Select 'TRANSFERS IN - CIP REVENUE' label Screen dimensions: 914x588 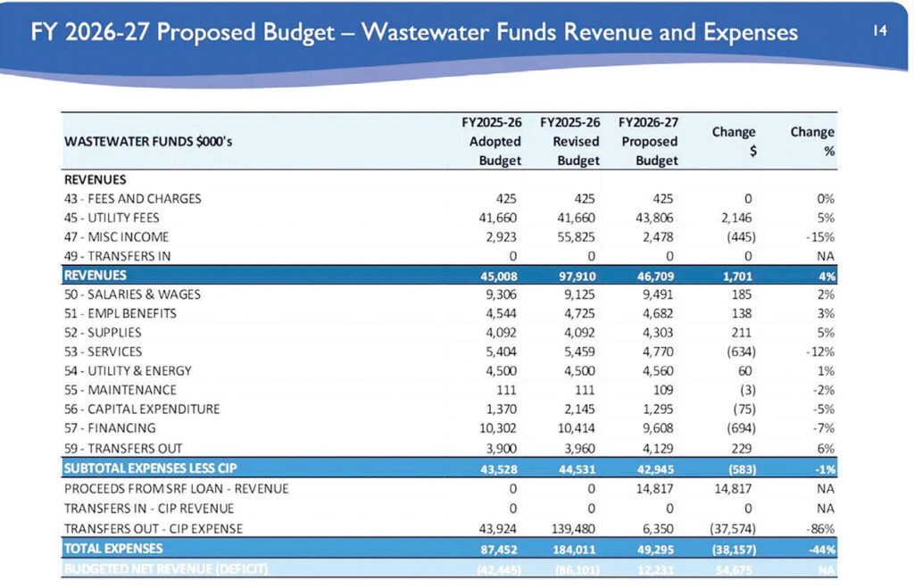[x=149, y=509]
